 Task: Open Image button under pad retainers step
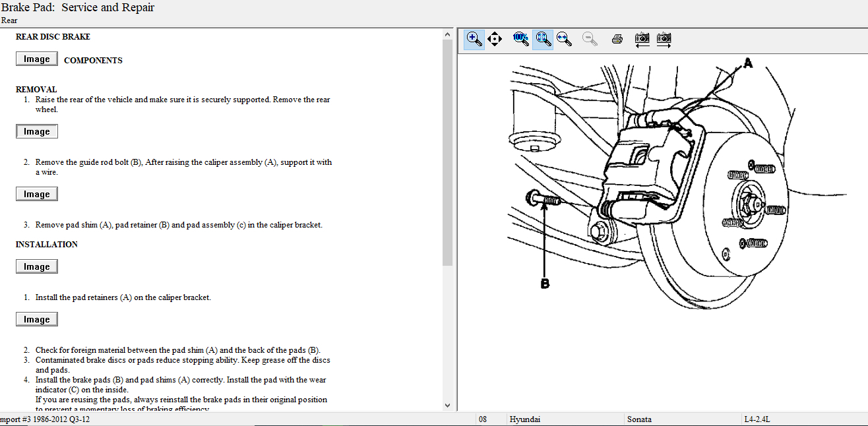click(x=37, y=320)
